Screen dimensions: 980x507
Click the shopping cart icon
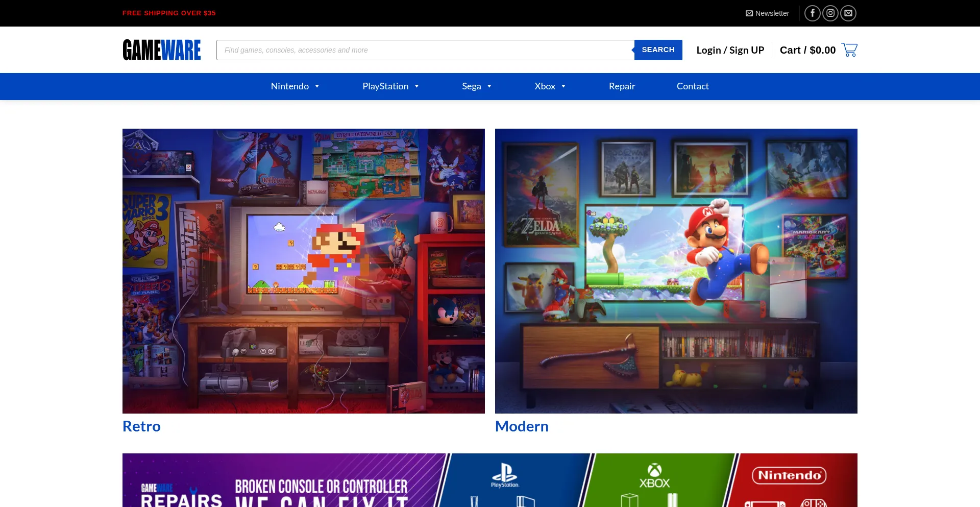(x=849, y=50)
